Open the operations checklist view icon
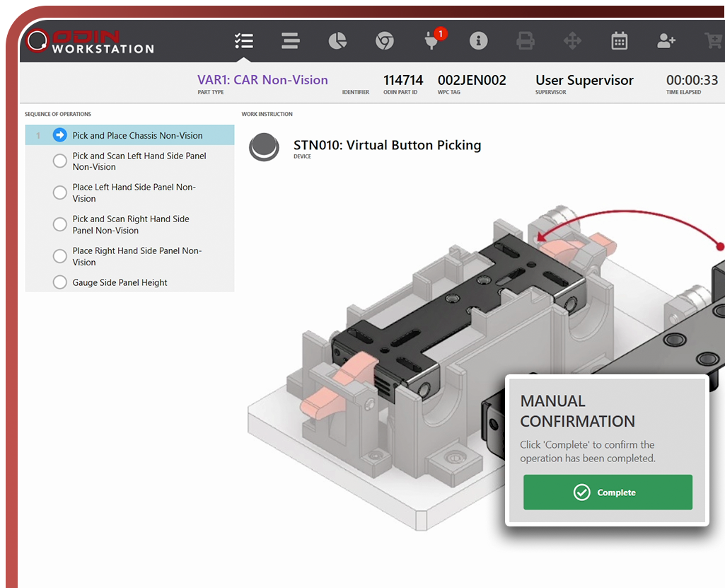725x588 pixels. click(243, 41)
